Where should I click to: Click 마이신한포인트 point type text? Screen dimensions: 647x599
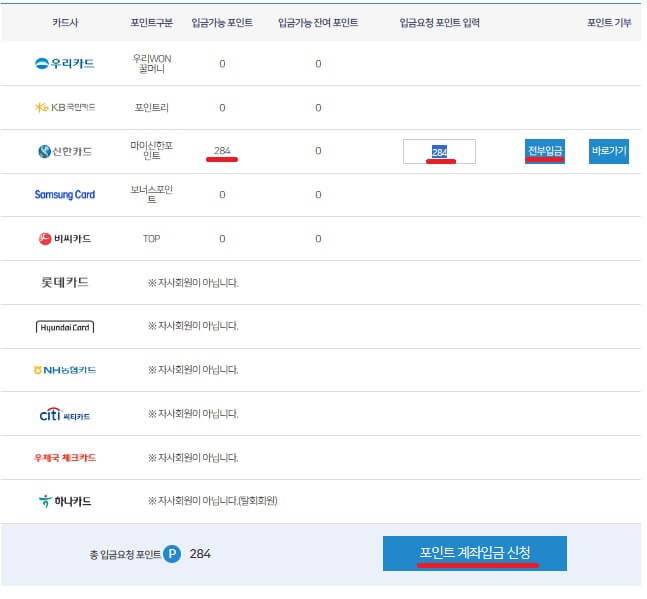point(151,150)
